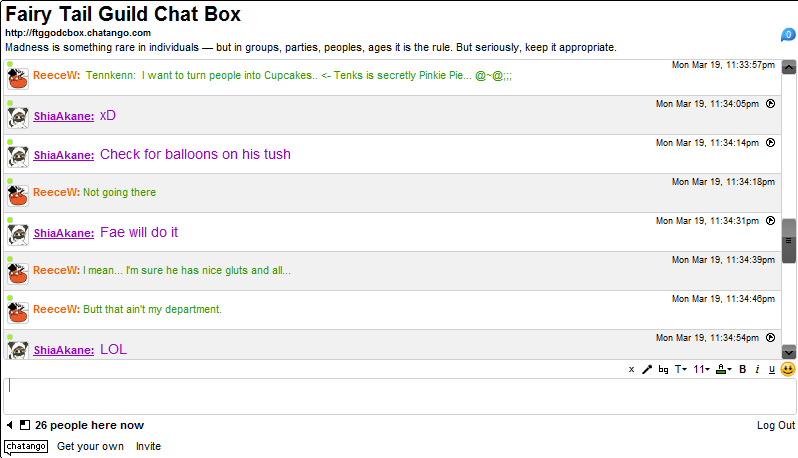Click the 'Get your own' link
This screenshot has height=458, width=798.
(x=90, y=446)
